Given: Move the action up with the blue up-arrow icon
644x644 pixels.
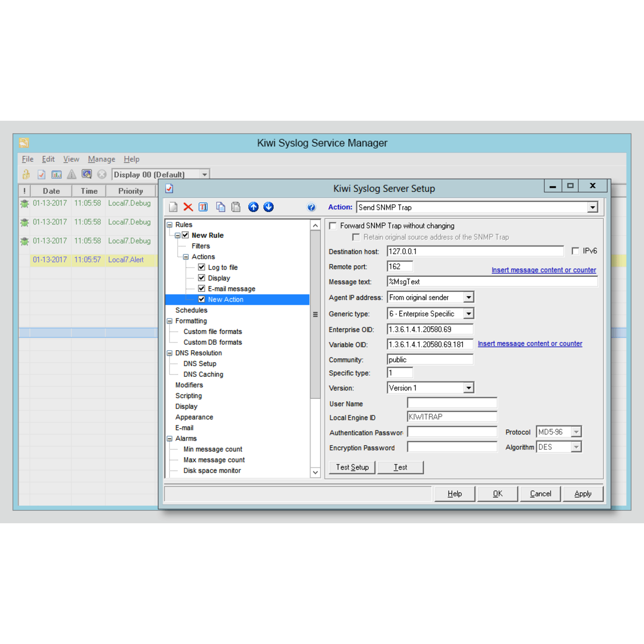Looking at the screenshot, I should pos(253,207).
